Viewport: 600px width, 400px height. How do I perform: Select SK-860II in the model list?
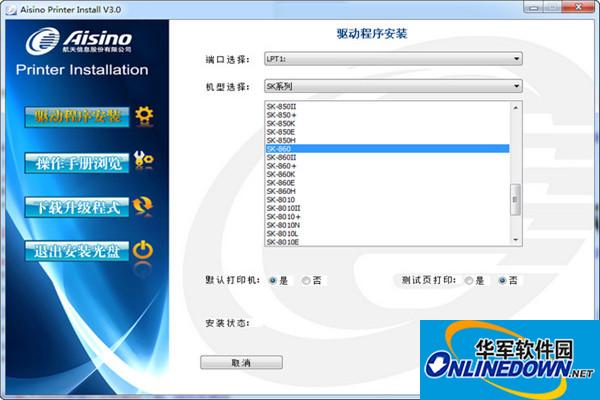[x=388, y=157]
